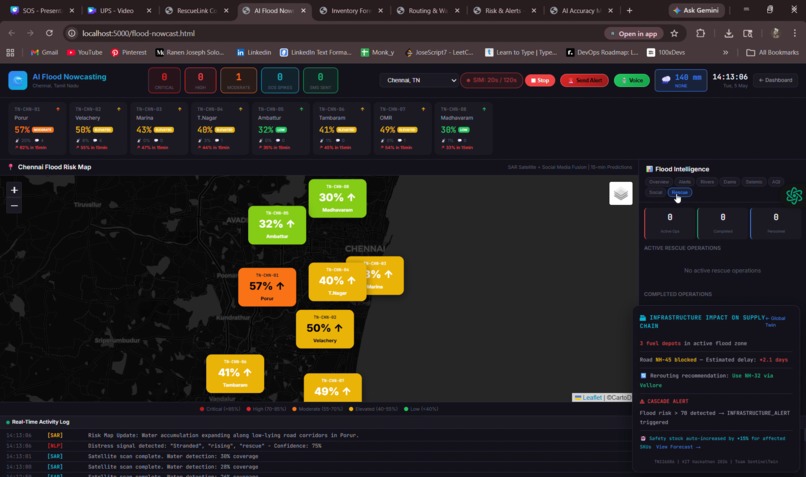Viewport: 806px width, 477px height.
Task: Bookmark this page with the star icon
Action: click(674, 33)
